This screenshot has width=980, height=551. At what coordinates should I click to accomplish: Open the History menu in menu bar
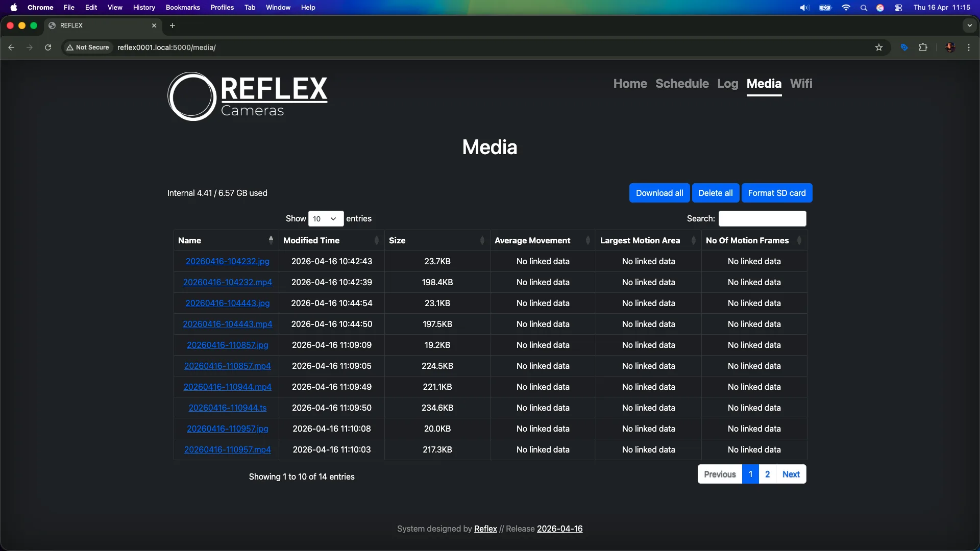click(144, 8)
